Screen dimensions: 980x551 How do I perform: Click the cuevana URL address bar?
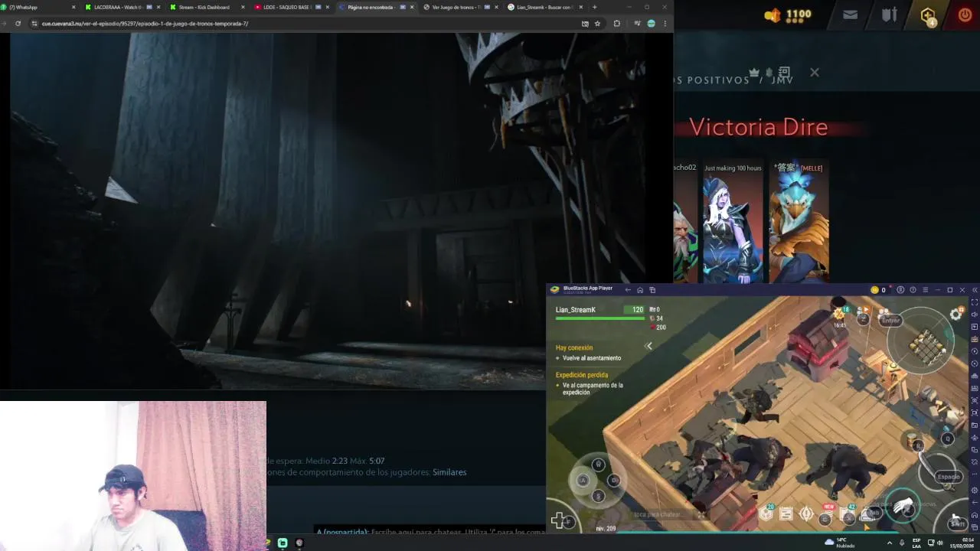point(306,24)
